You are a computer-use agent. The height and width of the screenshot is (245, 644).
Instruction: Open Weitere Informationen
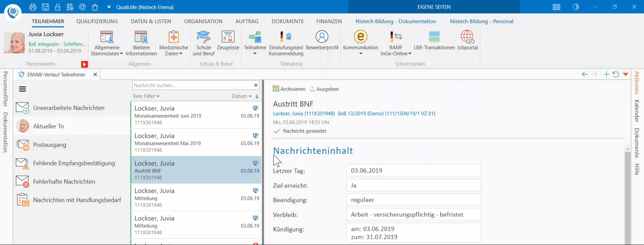141,43
